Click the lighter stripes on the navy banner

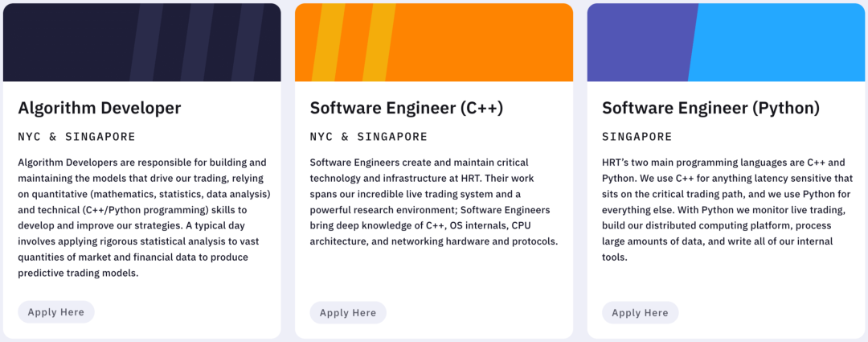click(x=198, y=42)
